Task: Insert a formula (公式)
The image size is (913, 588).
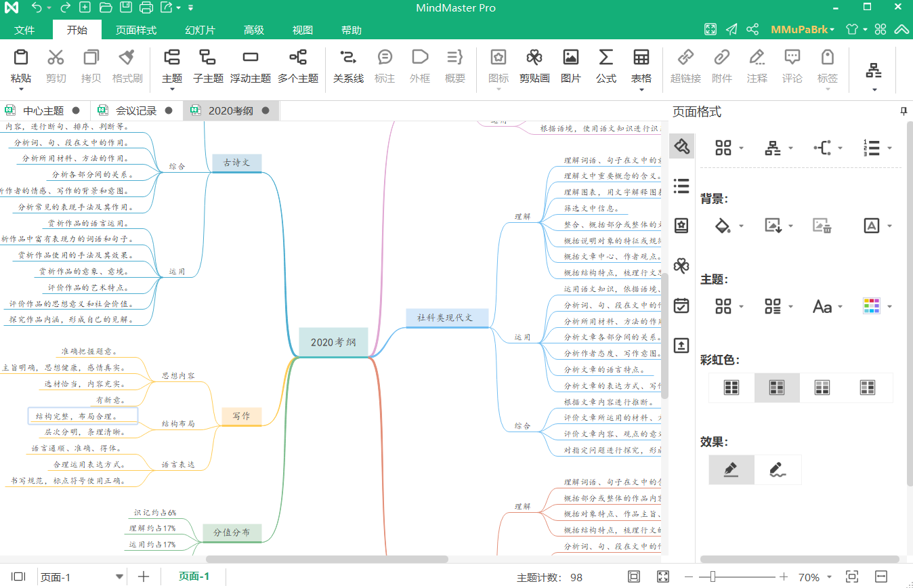Action: coord(606,66)
